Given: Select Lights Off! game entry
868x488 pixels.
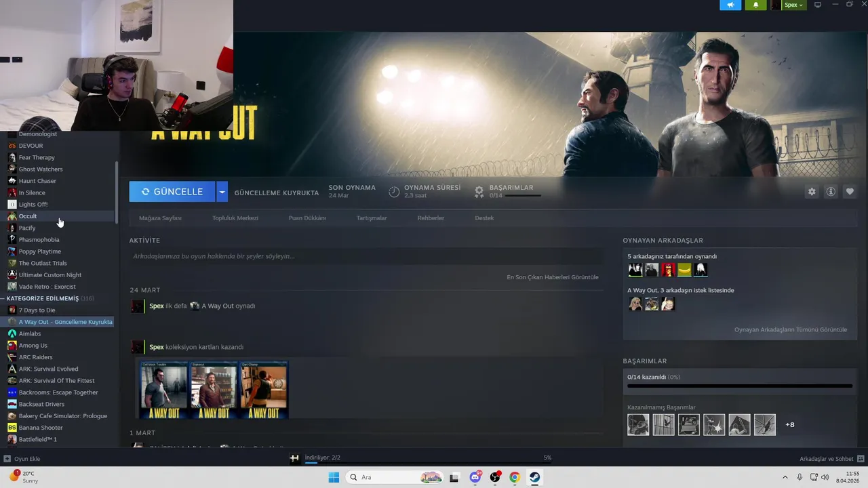Looking at the screenshot, I should pos(33,205).
